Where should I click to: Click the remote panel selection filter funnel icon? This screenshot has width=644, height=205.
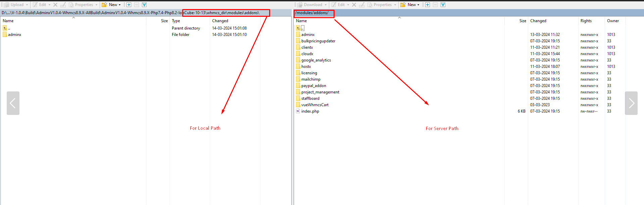coord(443,5)
